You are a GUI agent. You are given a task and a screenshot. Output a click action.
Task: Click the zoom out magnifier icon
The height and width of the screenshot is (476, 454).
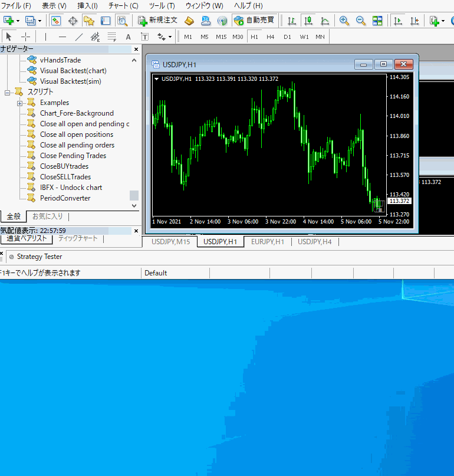[361, 21]
